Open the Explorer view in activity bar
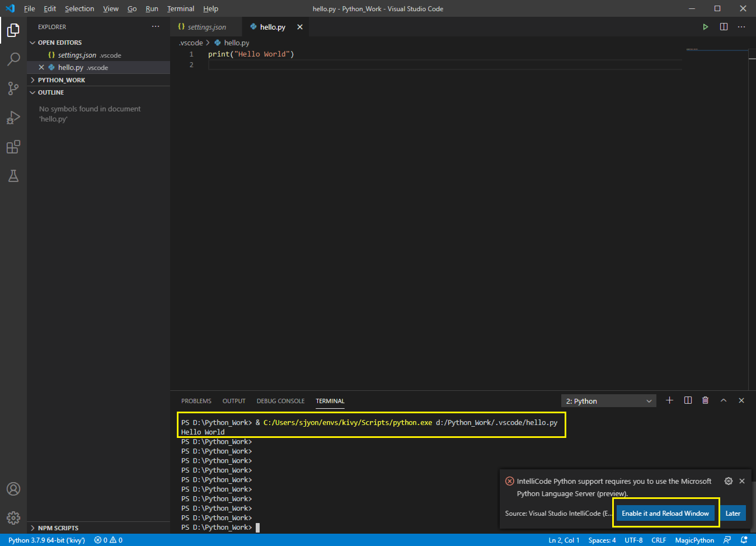Image resolution: width=756 pixels, height=546 pixels. (x=13, y=30)
